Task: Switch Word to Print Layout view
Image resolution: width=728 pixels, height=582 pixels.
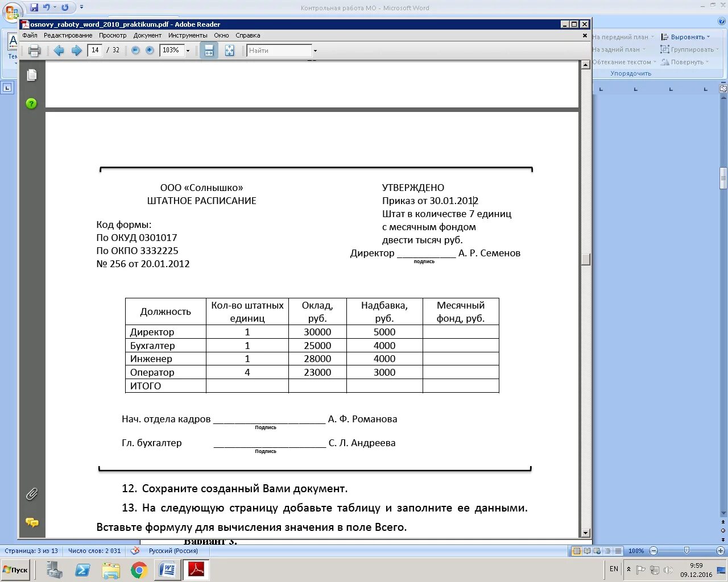Action: tap(578, 551)
